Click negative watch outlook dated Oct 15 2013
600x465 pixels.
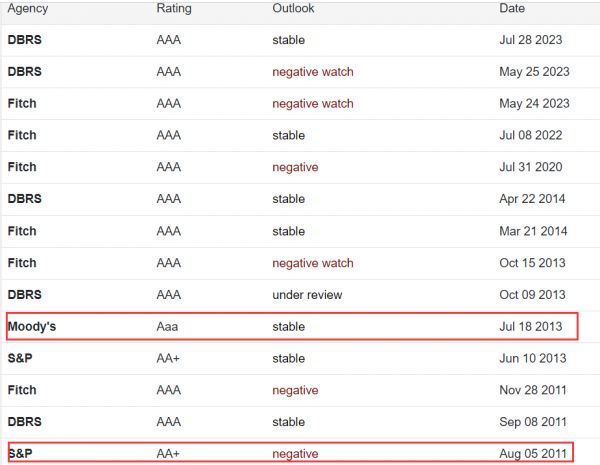coord(312,263)
